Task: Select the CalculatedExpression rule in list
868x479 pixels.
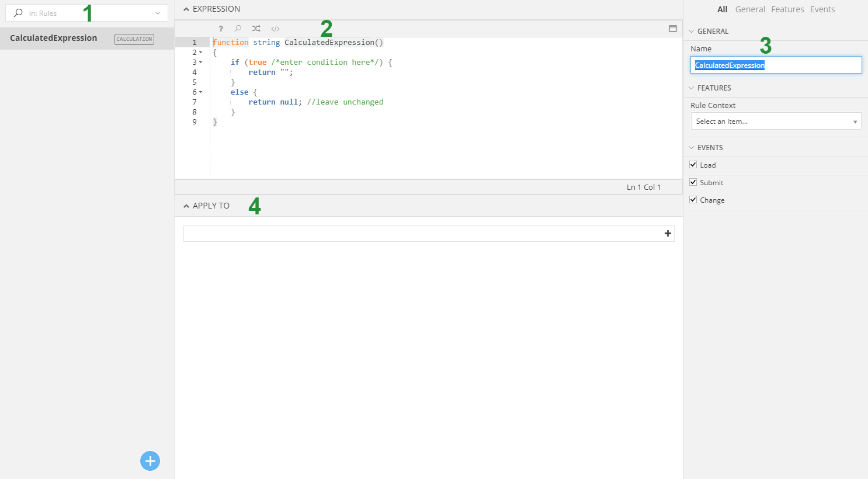Action: 54,39
